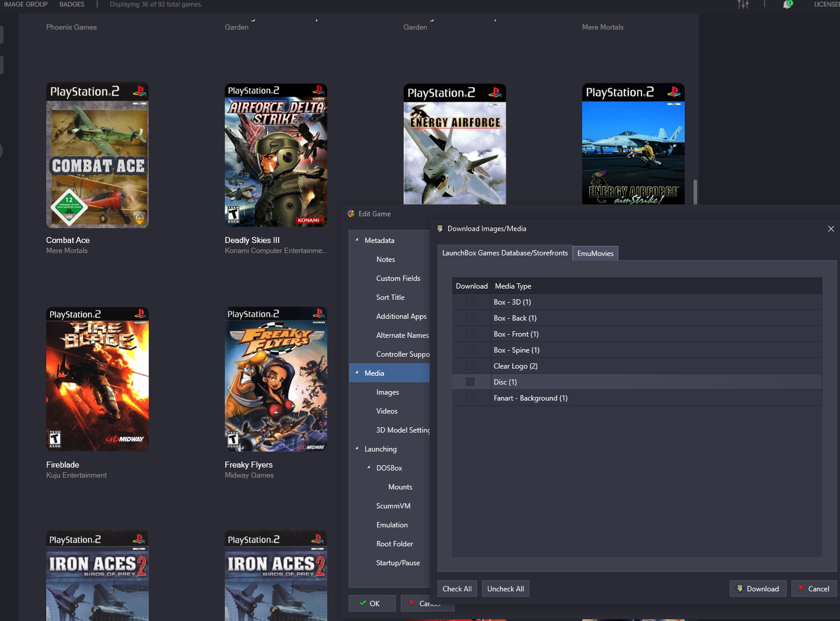This screenshot has height=621, width=840.
Task: Select the Deadly Skies III cover
Action: click(276, 155)
